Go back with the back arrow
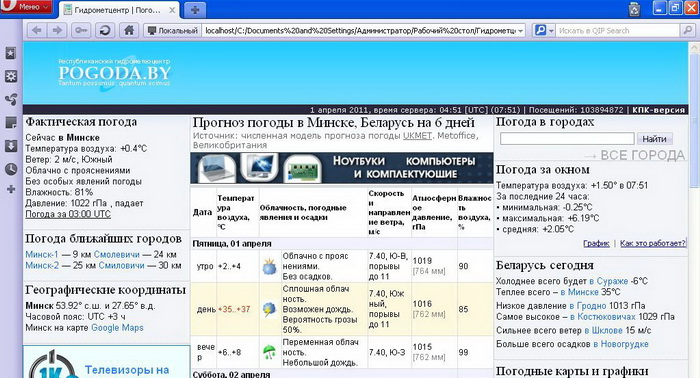The height and width of the screenshot is (378, 700). 37,30
